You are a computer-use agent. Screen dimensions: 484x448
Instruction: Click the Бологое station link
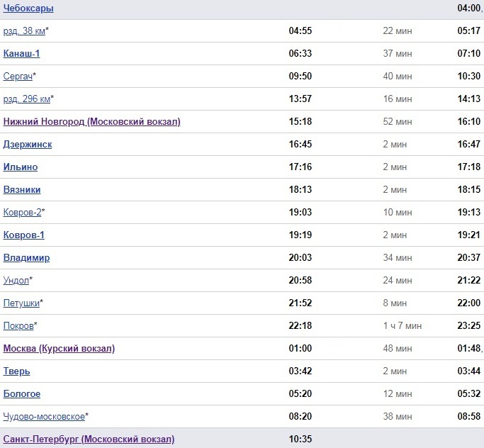point(22,394)
